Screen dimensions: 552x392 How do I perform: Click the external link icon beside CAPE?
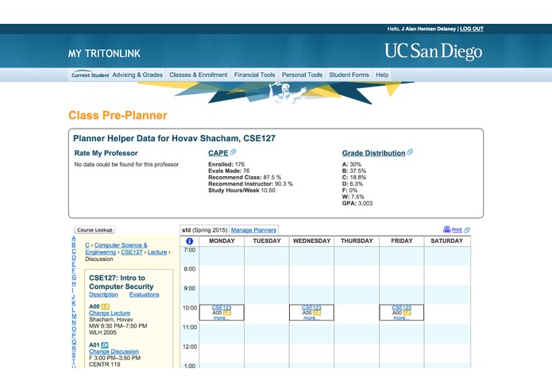pos(233,152)
